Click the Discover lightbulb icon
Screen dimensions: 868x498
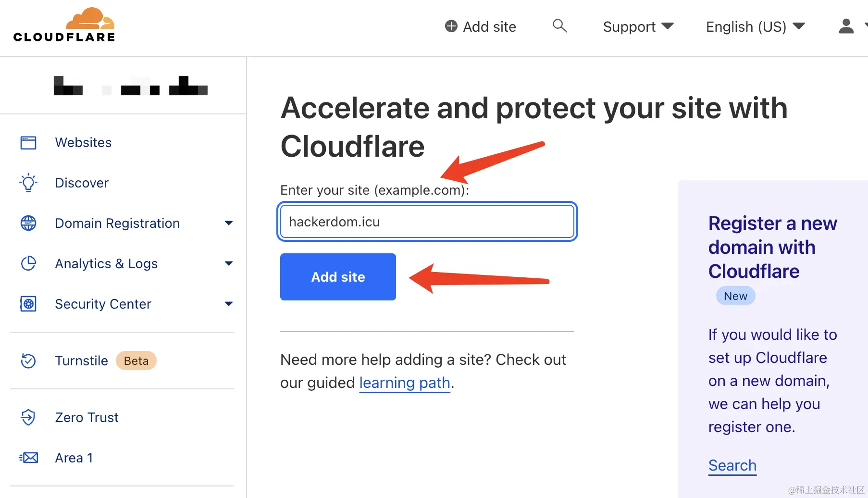tap(28, 183)
